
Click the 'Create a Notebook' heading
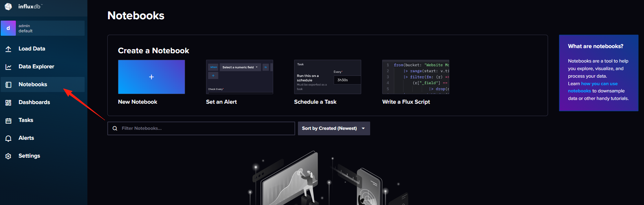click(x=153, y=51)
